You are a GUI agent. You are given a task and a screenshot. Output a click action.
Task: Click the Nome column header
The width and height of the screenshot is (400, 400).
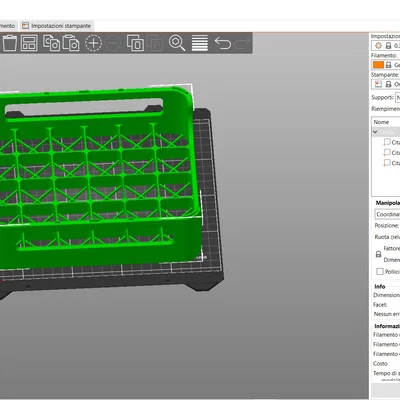[x=386, y=122]
